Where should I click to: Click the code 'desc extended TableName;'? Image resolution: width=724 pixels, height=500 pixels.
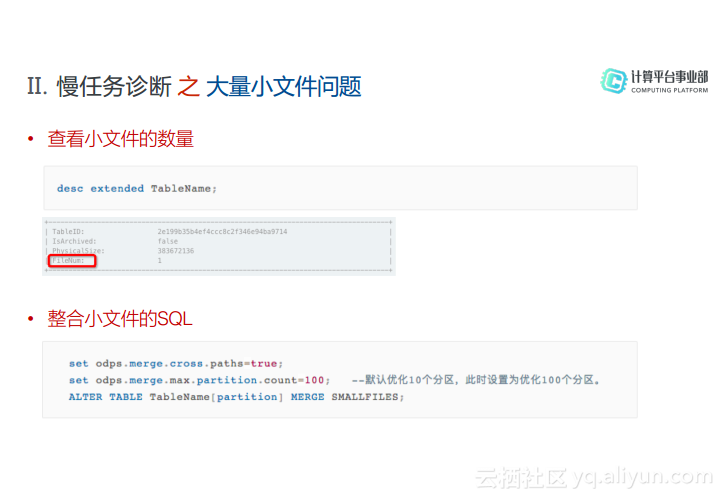(x=137, y=188)
